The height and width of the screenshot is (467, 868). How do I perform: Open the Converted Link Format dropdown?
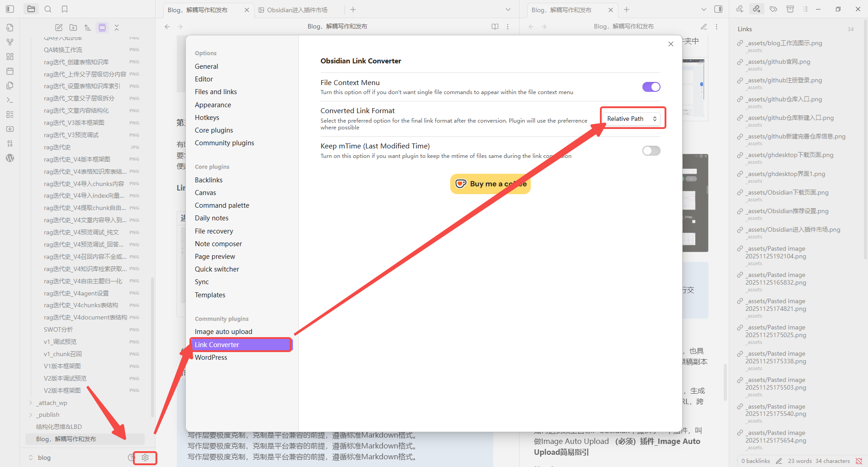[632, 118]
